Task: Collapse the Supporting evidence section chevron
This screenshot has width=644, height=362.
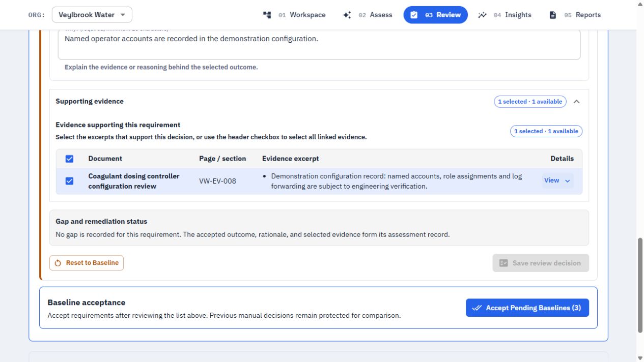Action: 577,102
